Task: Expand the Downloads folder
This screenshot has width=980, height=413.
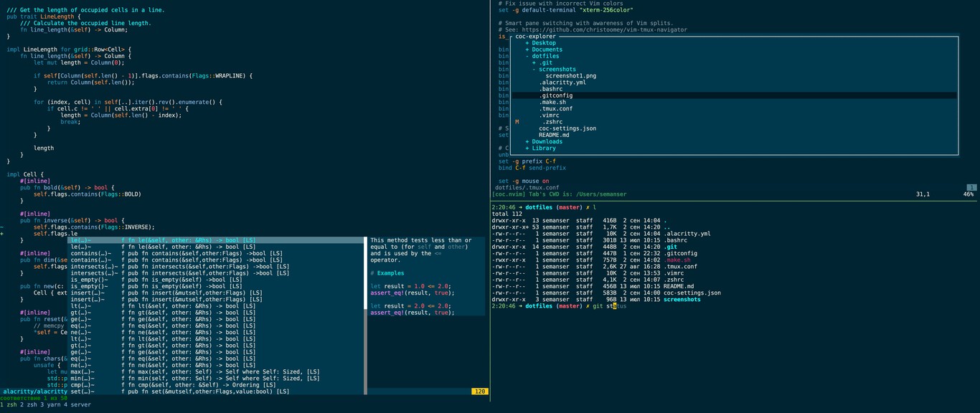Action: (x=548, y=141)
